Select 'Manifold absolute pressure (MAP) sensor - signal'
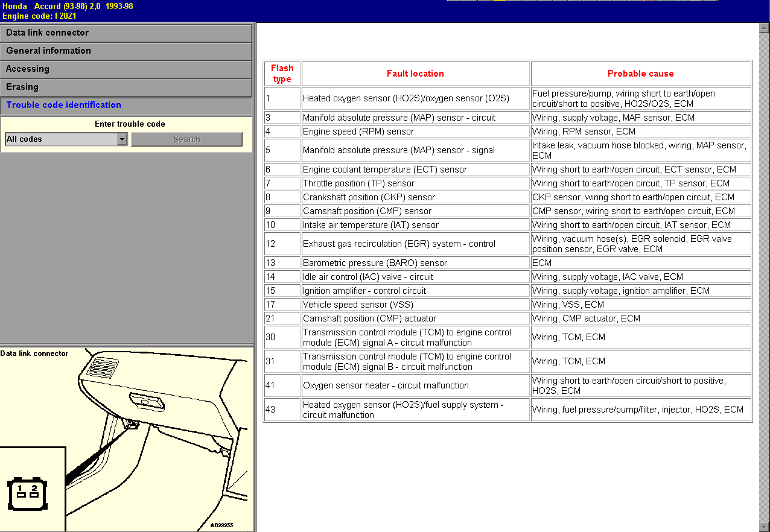Image resolution: width=770 pixels, height=532 pixels. 399,150
